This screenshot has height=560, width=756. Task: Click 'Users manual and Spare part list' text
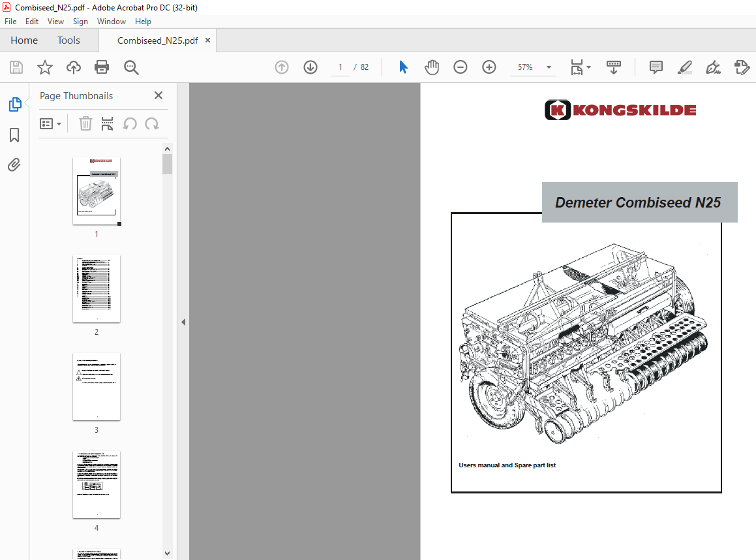click(507, 465)
